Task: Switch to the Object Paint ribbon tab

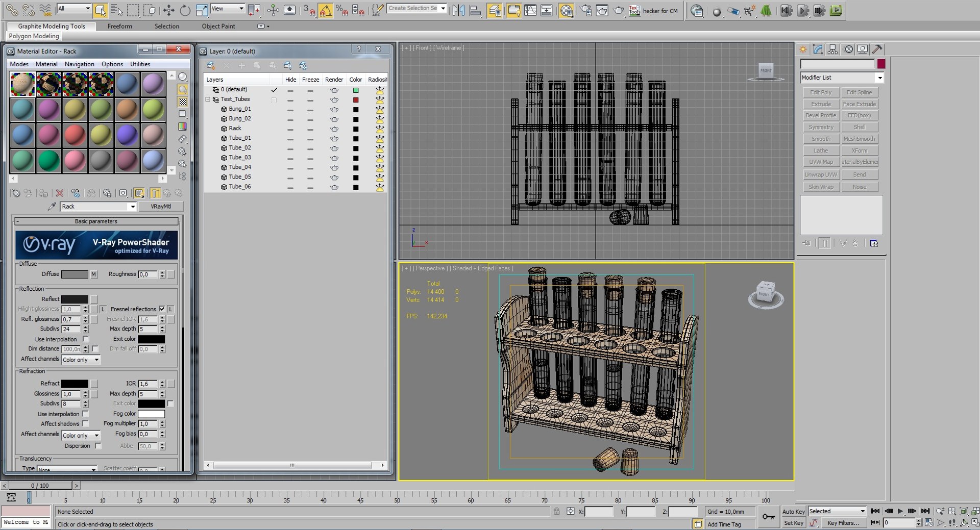Action: (x=218, y=26)
